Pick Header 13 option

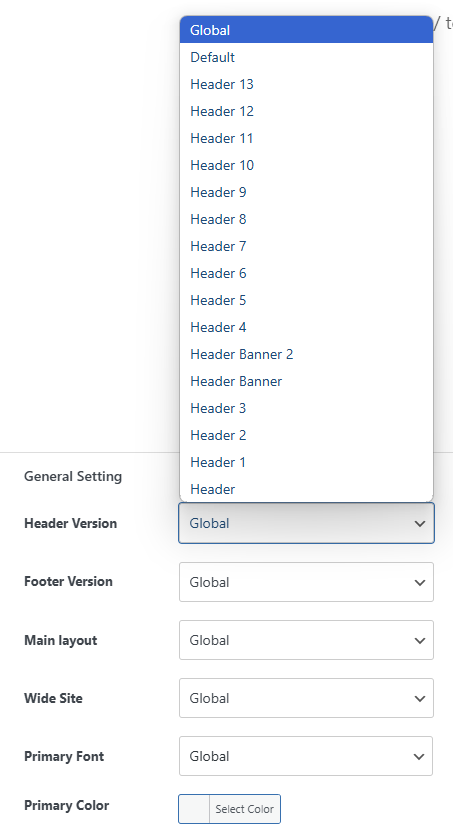(x=306, y=84)
